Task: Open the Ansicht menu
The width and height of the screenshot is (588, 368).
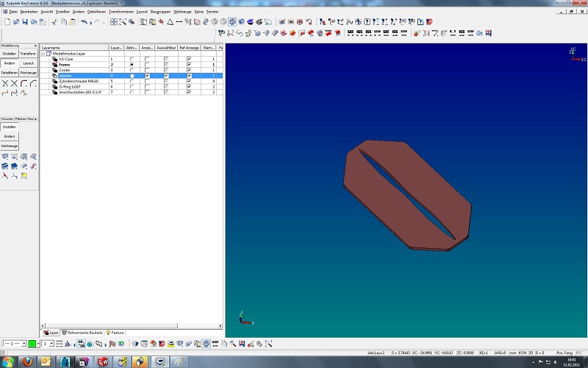Action: pos(46,12)
